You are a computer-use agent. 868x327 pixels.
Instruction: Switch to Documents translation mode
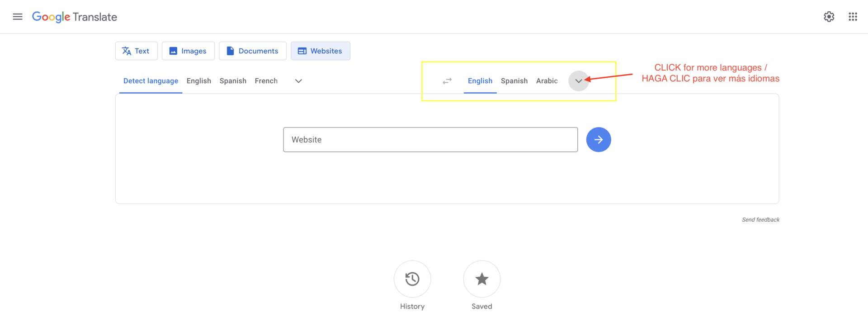253,51
